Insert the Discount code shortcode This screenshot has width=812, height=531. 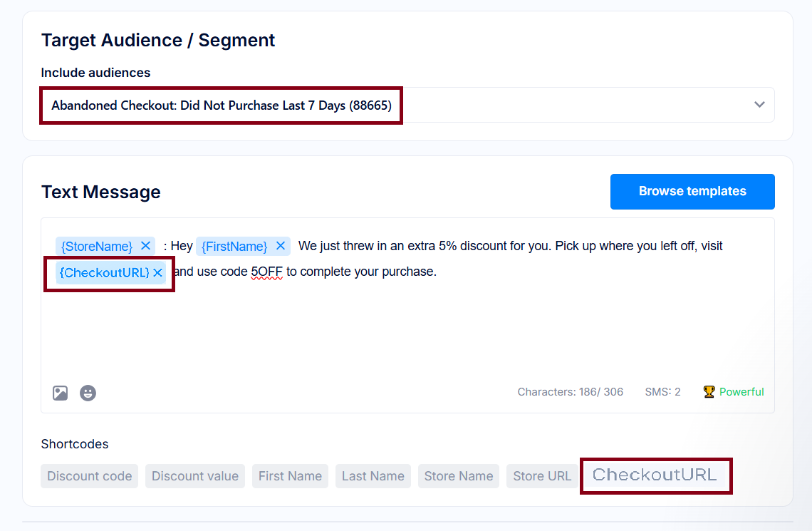90,476
